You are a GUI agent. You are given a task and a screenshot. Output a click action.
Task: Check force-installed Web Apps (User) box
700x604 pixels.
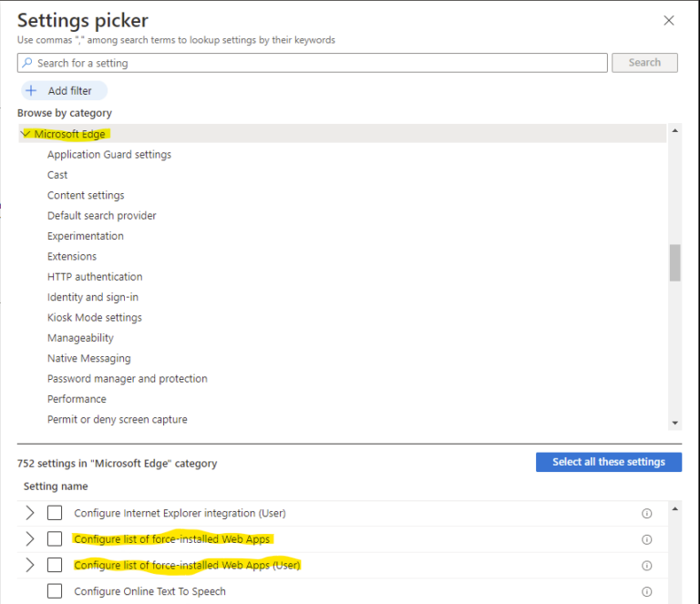pos(55,565)
